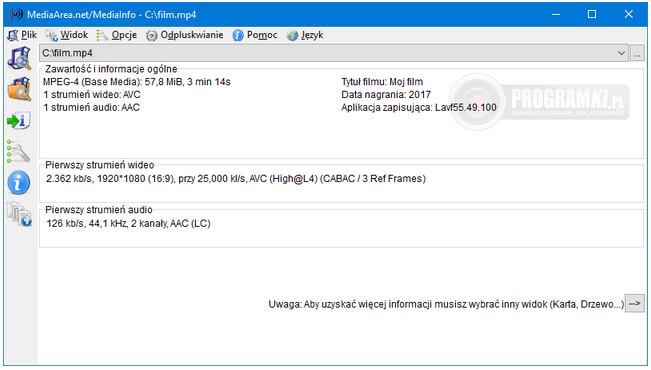Minimize the MediaInfo window
This screenshot has height=370, width=651.
(556, 15)
